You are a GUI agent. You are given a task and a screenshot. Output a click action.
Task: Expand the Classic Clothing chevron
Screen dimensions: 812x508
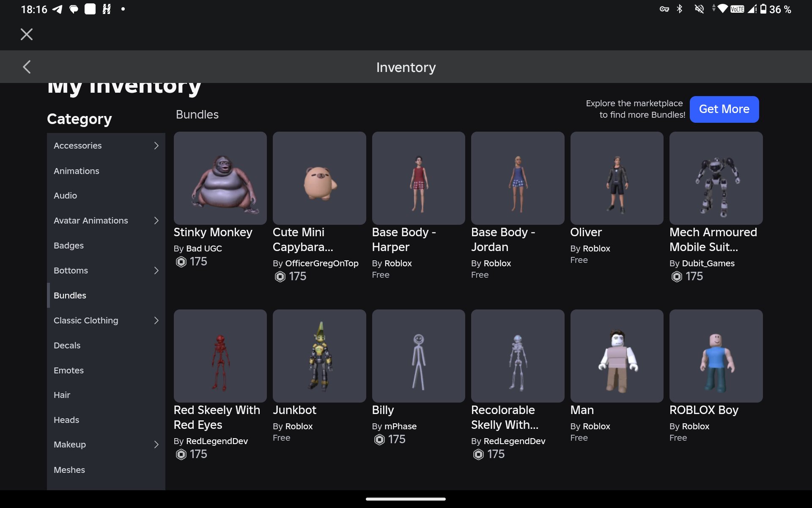(x=156, y=320)
